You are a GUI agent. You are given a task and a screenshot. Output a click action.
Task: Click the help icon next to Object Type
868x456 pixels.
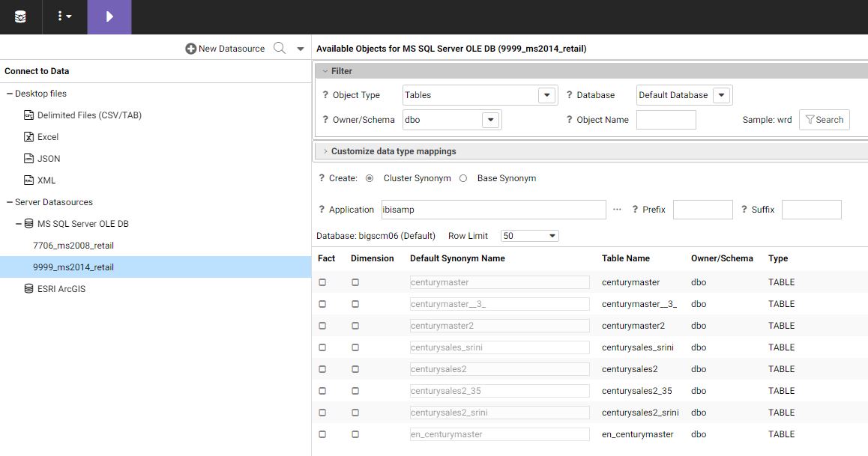coord(325,95)
